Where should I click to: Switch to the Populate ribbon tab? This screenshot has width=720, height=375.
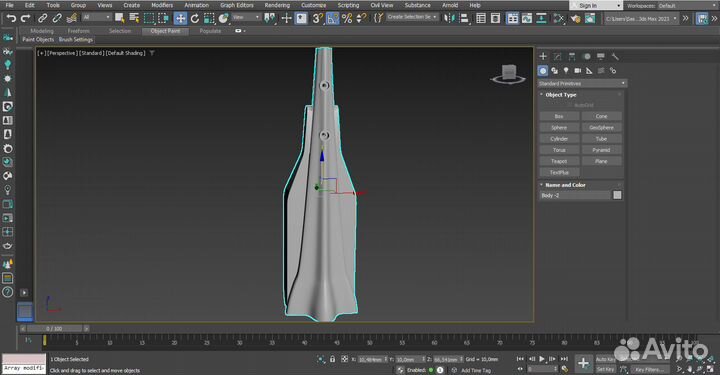(210, 31)
